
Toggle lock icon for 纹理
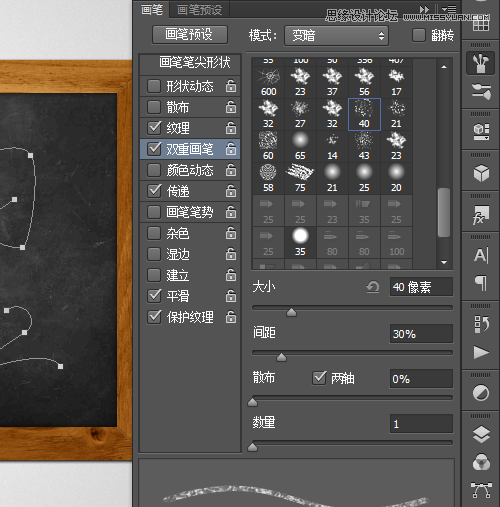231,128
